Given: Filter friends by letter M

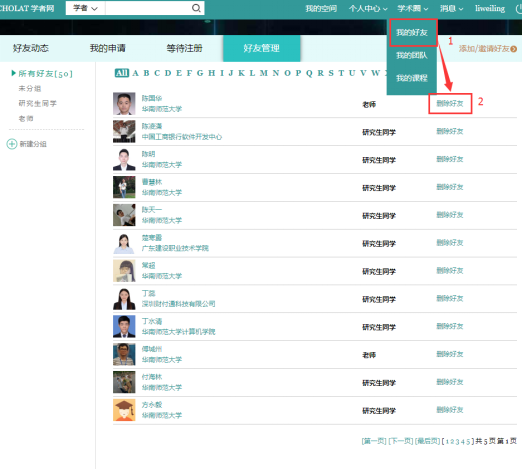Looking at the screenshot, I should (264, 73).
